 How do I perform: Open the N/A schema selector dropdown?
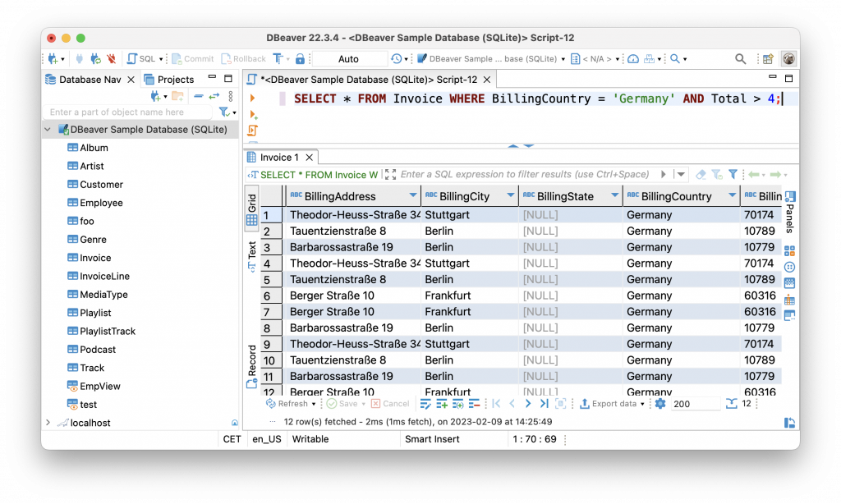pyautogui.click(x=595, y=58)
